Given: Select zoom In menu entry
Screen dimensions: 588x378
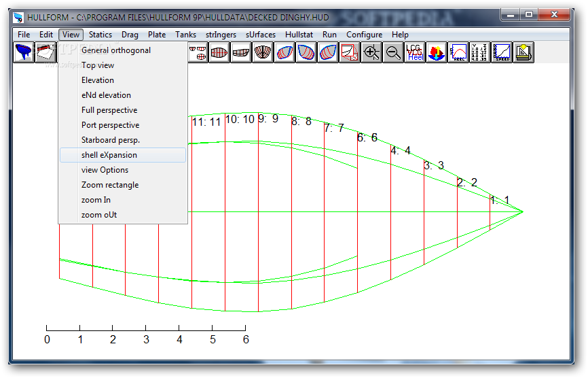Looking at the screenshot, I should 123,200.
